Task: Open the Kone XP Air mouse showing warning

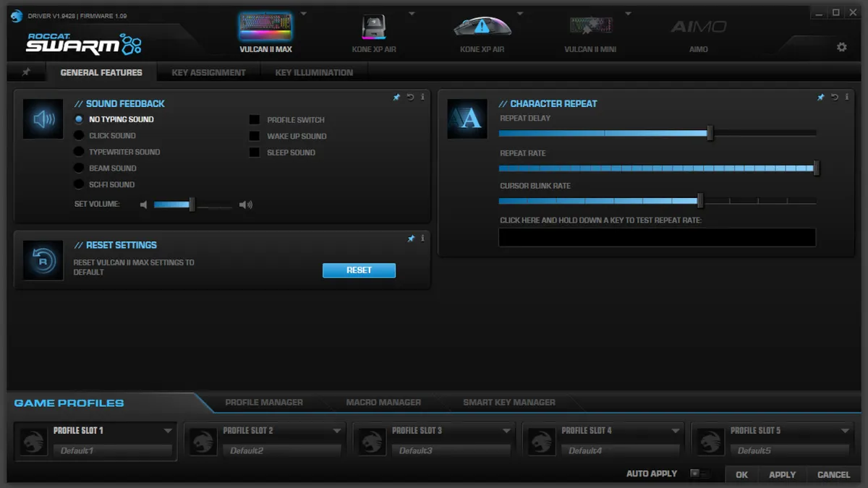Action: 482,27
